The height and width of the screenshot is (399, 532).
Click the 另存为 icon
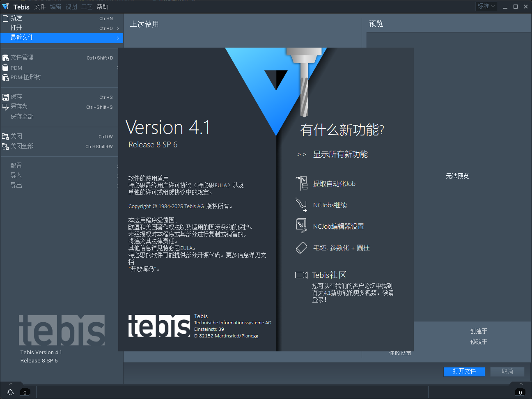click(x=5, y=107)
